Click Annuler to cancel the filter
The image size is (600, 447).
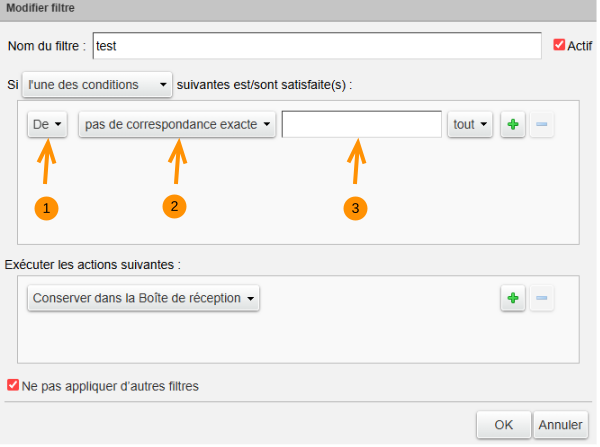pos(560,425)
